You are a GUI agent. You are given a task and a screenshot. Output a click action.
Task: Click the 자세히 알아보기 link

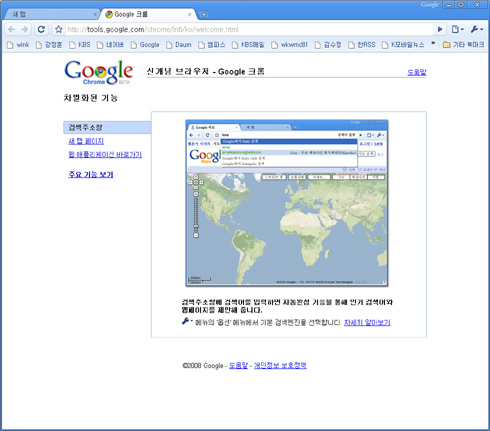(x=367, y=322)
